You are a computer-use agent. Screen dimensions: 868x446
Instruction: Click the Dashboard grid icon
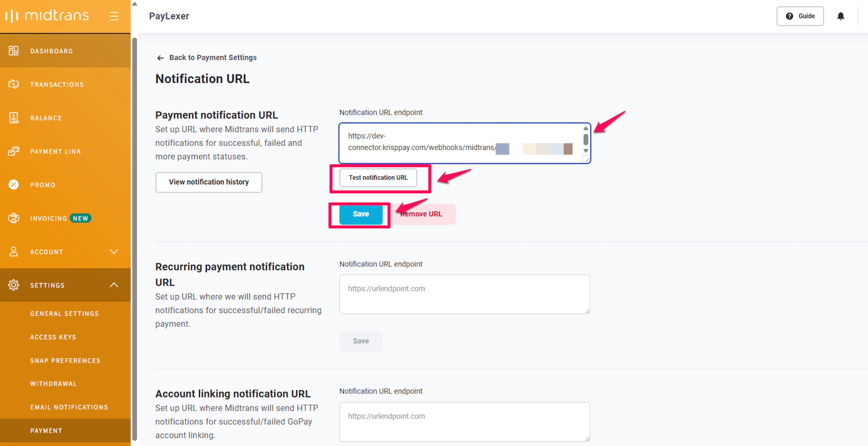click(14, 51)
